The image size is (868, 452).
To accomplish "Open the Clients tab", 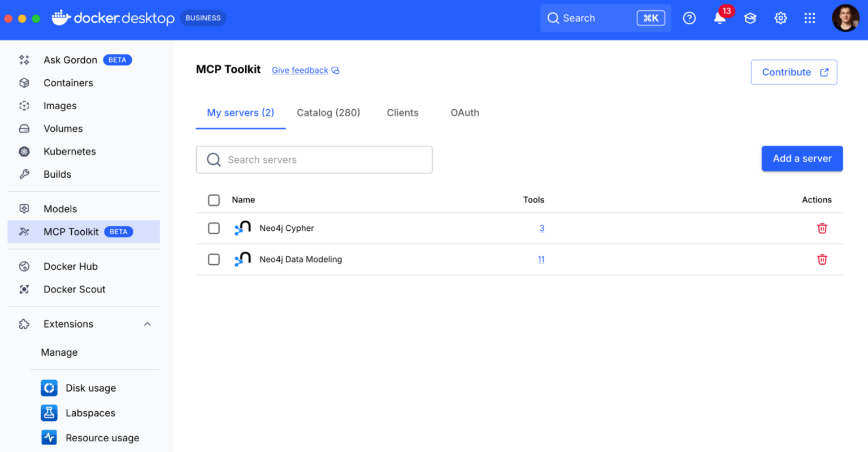I will [402, 113].
